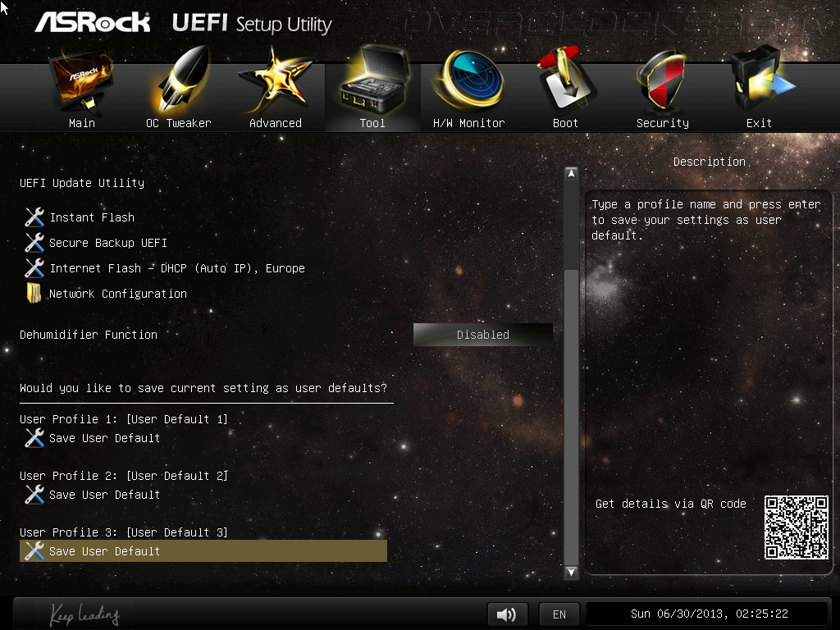Click the Description panel heading

pos(710,162)
